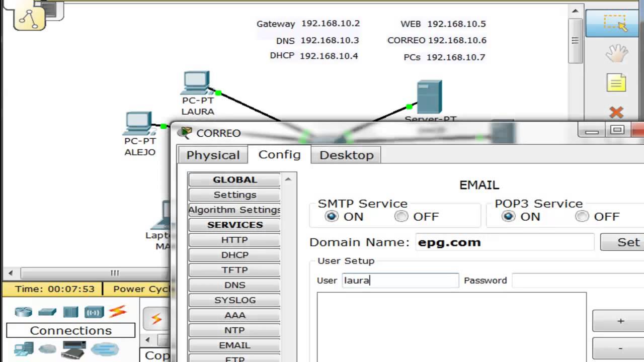The height and width of the screenshot is (362, 644).
Task: Click Power Cycle Devices button
Action: pyautogui.click(x=137, y=289)
